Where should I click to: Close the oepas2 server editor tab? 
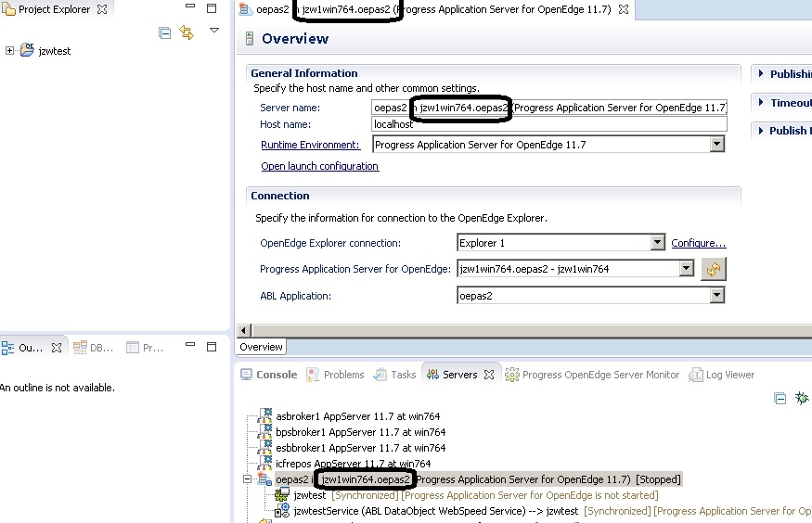(x=624, y=9)
